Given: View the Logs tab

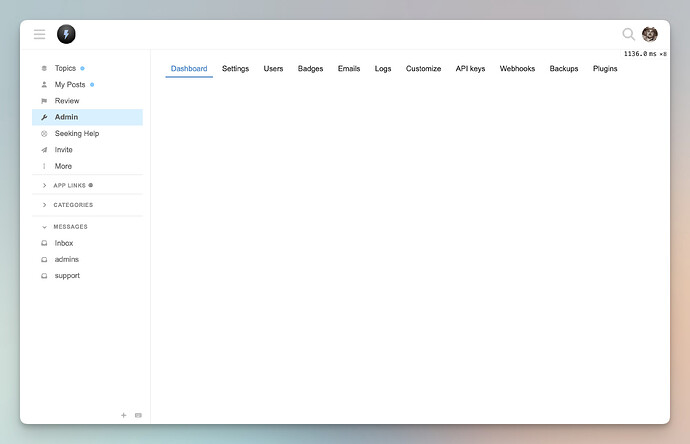Looking at the screenshot, I should coord(383,69).
